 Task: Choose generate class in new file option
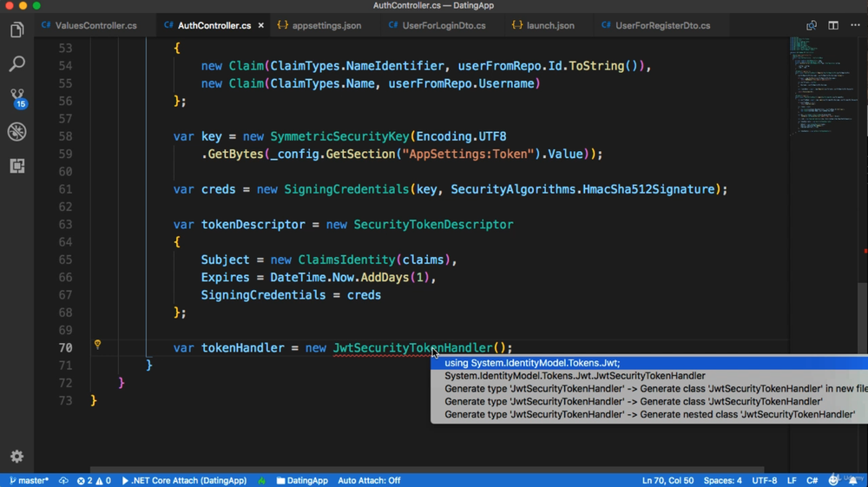649,389
